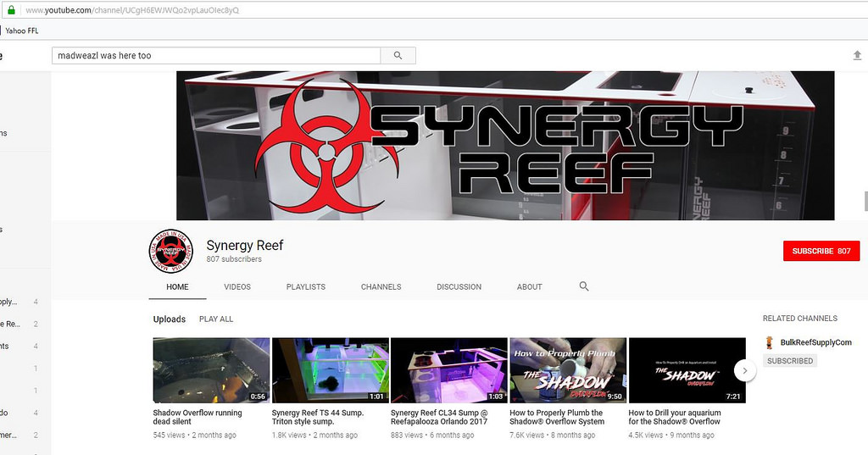Click the page vertical scrollbar thumb

865,201
